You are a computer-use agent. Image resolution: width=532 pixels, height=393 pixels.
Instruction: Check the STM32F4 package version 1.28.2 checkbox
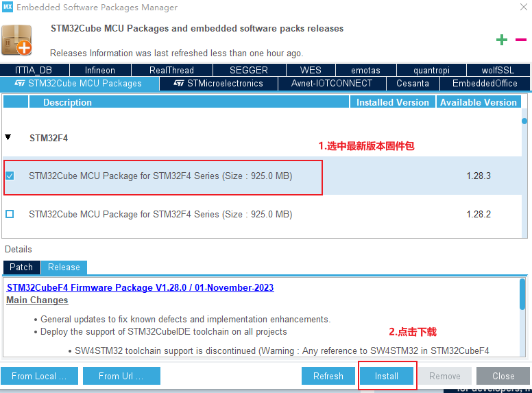click(10, 214)
